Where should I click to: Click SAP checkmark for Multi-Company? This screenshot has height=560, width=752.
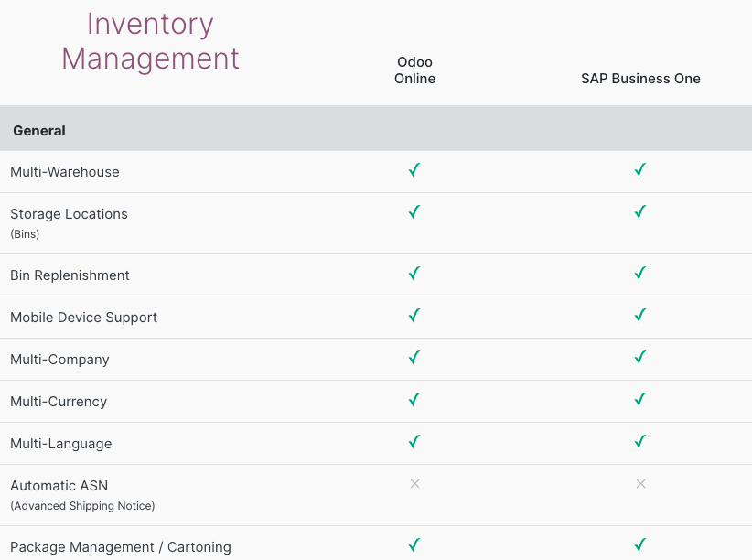[x=640, y=358]
